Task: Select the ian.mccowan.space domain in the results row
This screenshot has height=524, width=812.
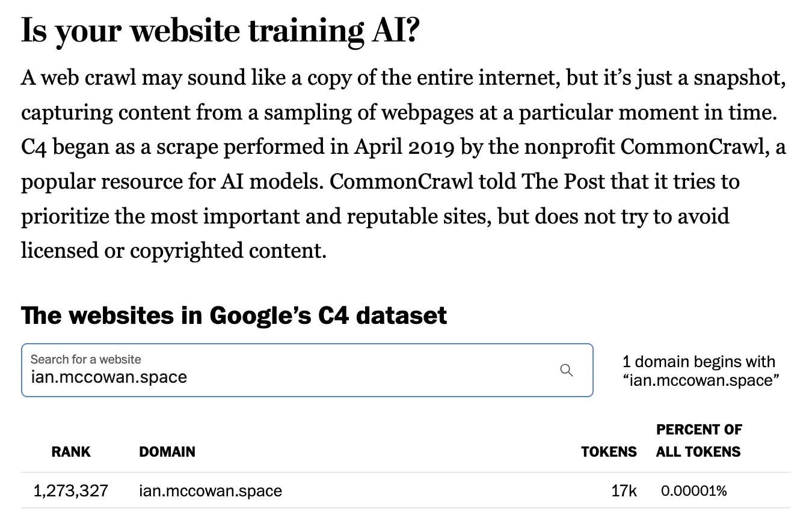Action: coord(211,491)
